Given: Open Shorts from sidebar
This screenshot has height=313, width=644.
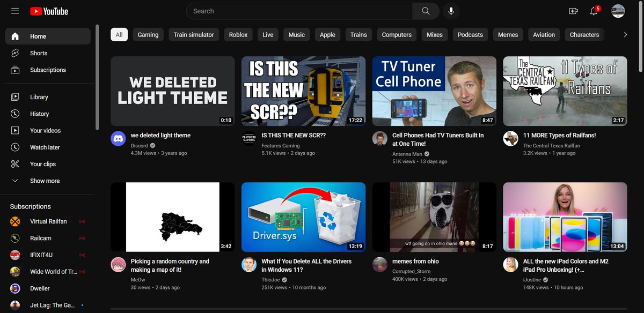Looking at the screenshot, I should click(x=48, y=53).
